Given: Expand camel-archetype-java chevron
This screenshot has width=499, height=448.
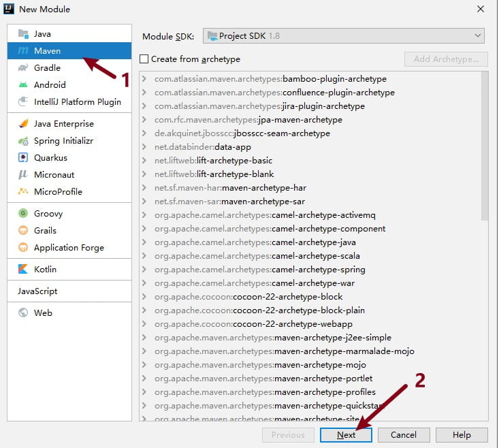Looking at the screenshot, I should [x=144, y=242].
